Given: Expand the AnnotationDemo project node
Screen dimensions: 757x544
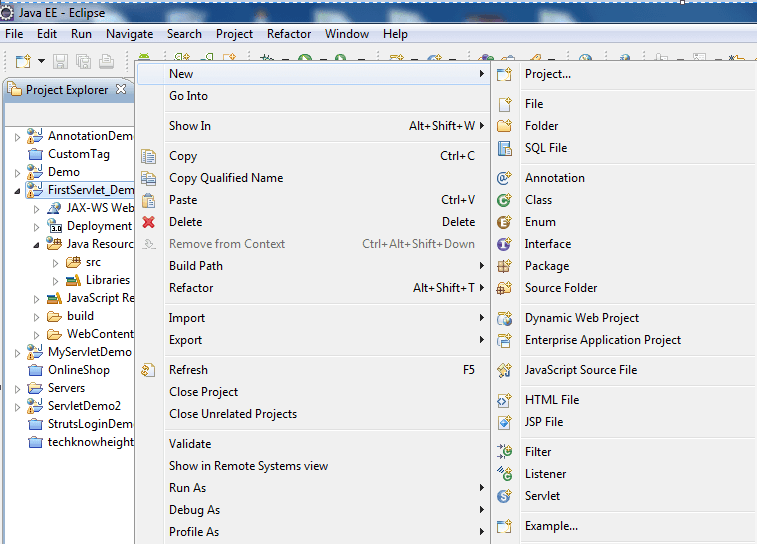Looking at the screenshot, I should [17, 137].
